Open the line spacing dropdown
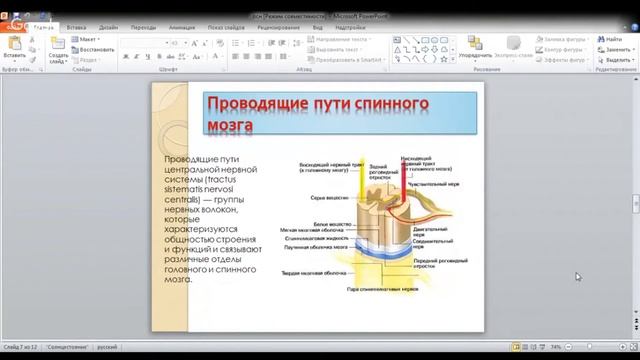This screenshot has height=360, width=640. tap(298, 43)
